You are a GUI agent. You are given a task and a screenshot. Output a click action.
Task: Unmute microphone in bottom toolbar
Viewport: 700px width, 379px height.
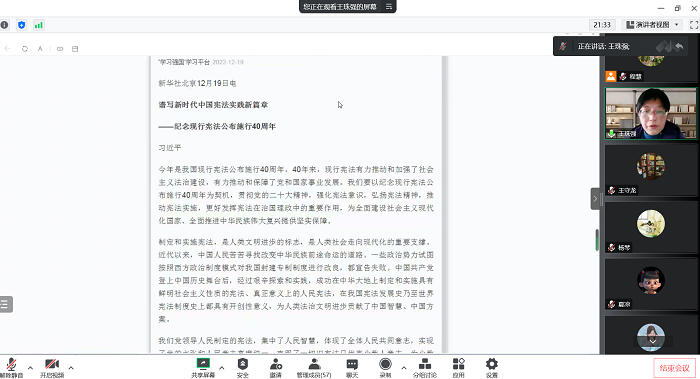(x=11, y=368)
